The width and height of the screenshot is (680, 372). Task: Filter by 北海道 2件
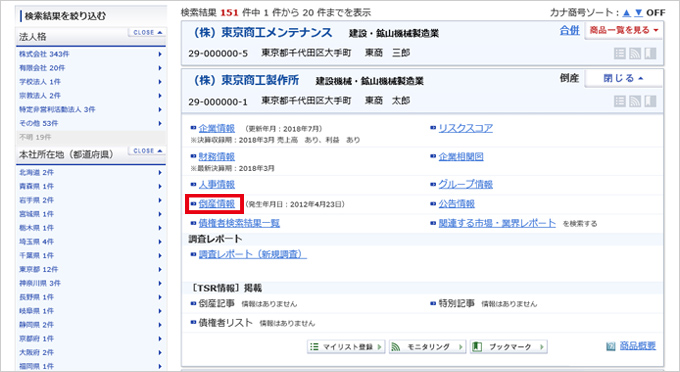[x=90, y=173]
